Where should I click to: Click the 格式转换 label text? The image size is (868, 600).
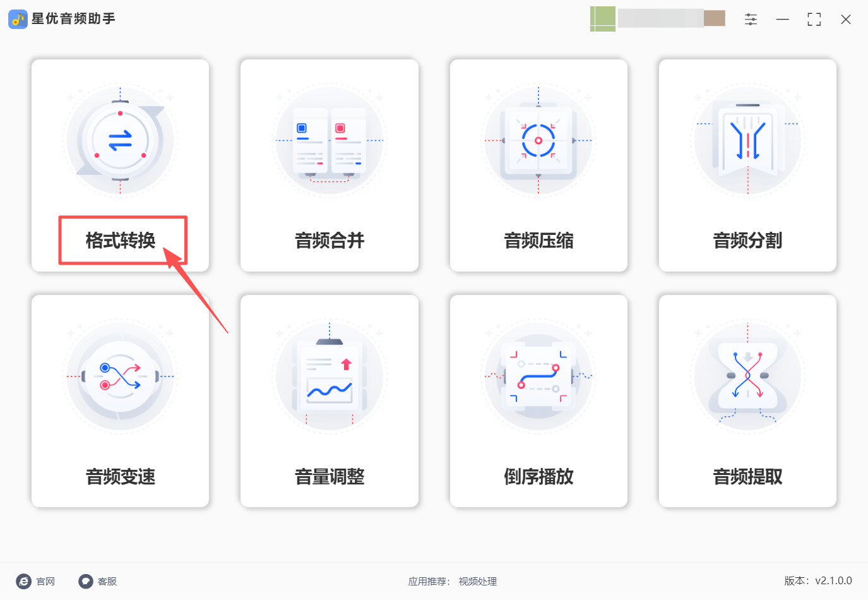click(121, 241)
